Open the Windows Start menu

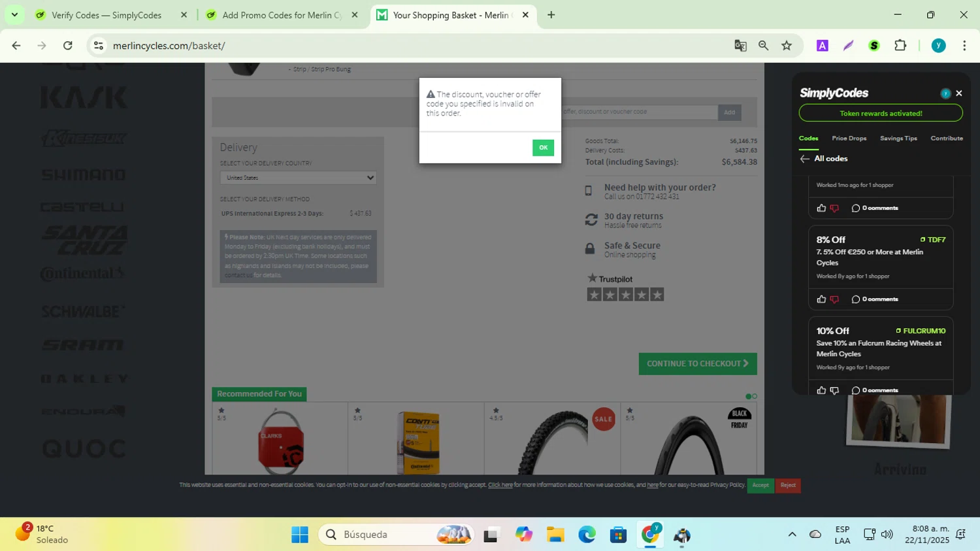[300, 535]
